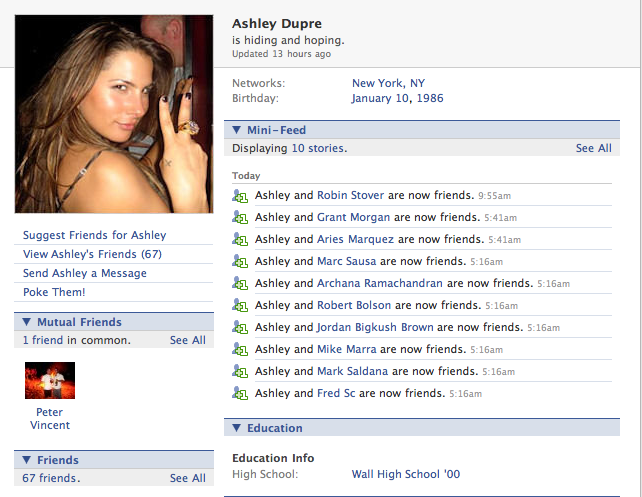
Task: Open Peter Vincent's name link
Action: click(x=50, y=418)
